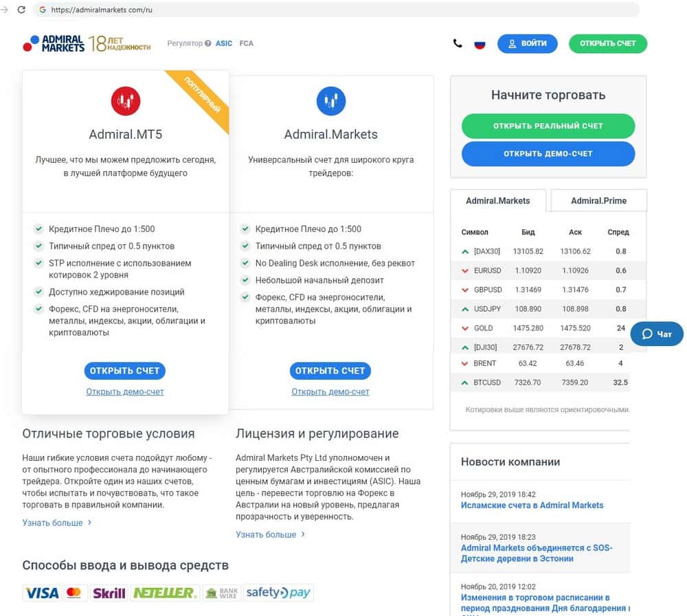Click the regulator help question mark
This screenshot has height=616, width=687.
pos(207,43)
